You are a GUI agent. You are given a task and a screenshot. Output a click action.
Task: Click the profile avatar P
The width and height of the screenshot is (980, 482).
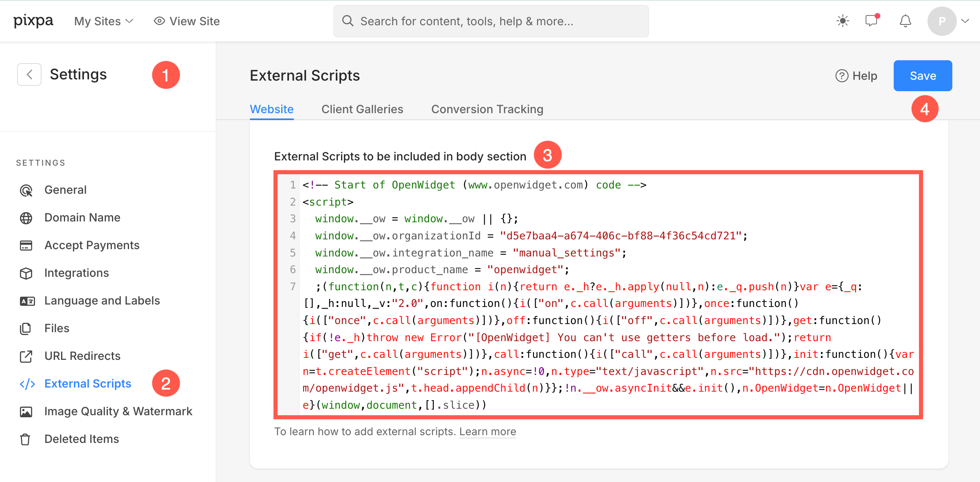(x=942, y=21)
